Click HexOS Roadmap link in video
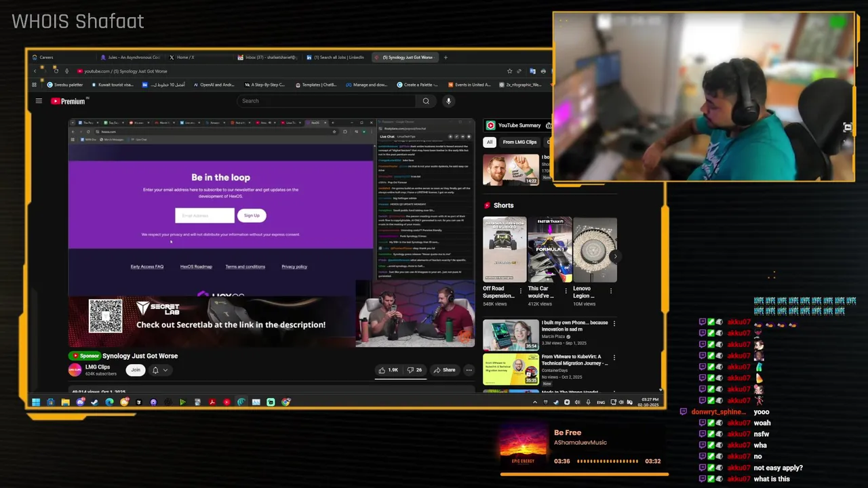868x488 pixels. (196, 266)
